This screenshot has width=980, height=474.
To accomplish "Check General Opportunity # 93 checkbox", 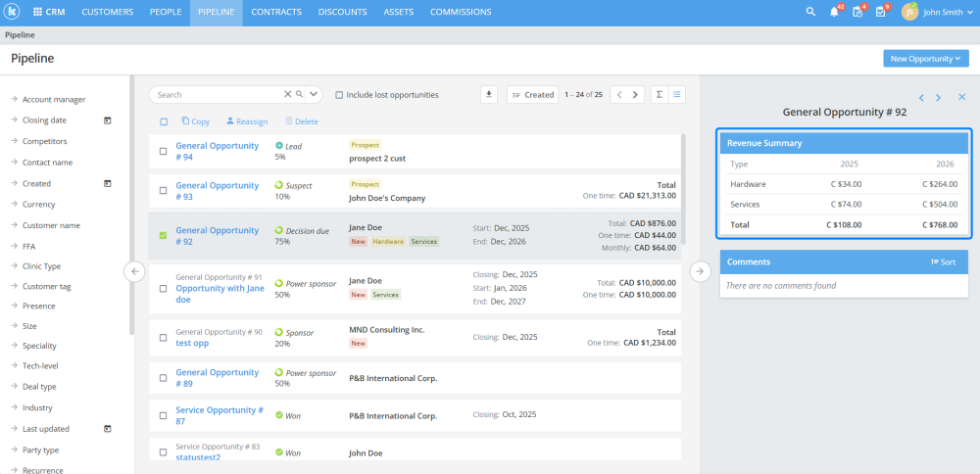I will tap(163, 190).
